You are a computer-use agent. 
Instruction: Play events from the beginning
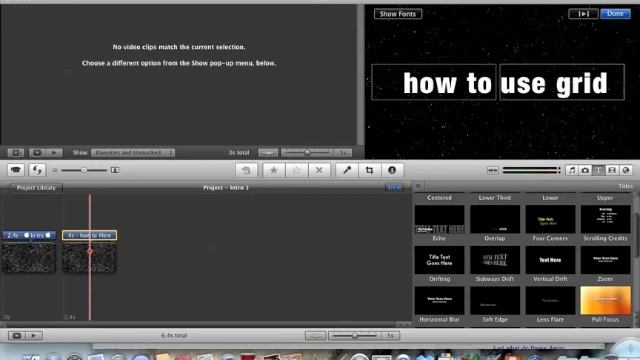pos(54,153)
